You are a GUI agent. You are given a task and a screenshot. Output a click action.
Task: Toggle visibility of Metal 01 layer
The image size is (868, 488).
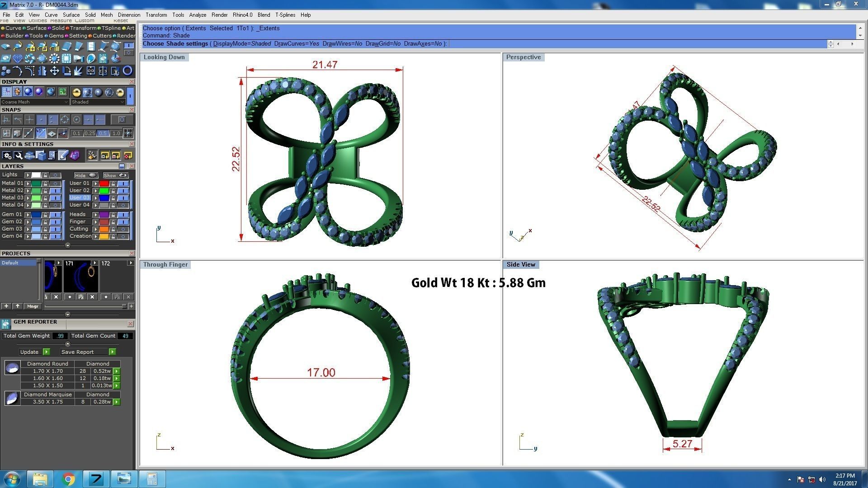(x=56, y=183)
